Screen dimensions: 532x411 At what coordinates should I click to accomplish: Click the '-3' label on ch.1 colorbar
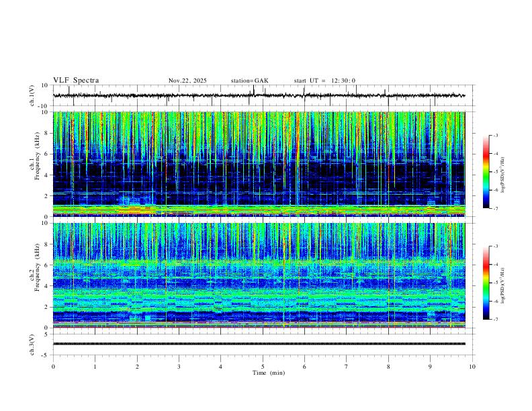(495, 135)
